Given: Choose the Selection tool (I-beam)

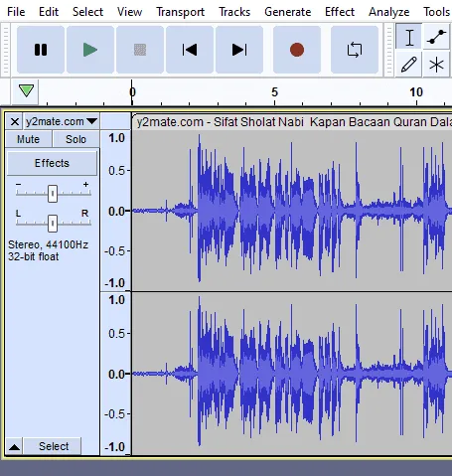Looking at the screenshot, I should [x=409, y=37].
